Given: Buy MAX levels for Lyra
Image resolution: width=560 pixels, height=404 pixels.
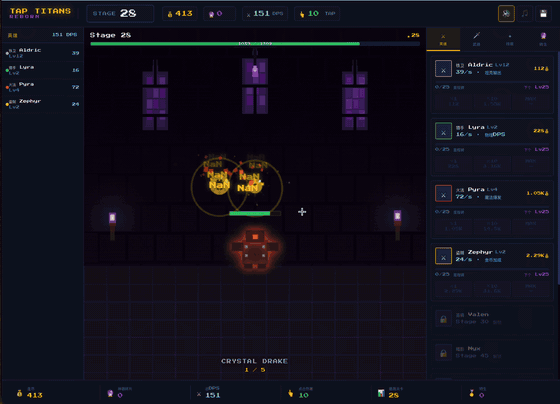Looking at the screenshot, I should tap(531, 164).
